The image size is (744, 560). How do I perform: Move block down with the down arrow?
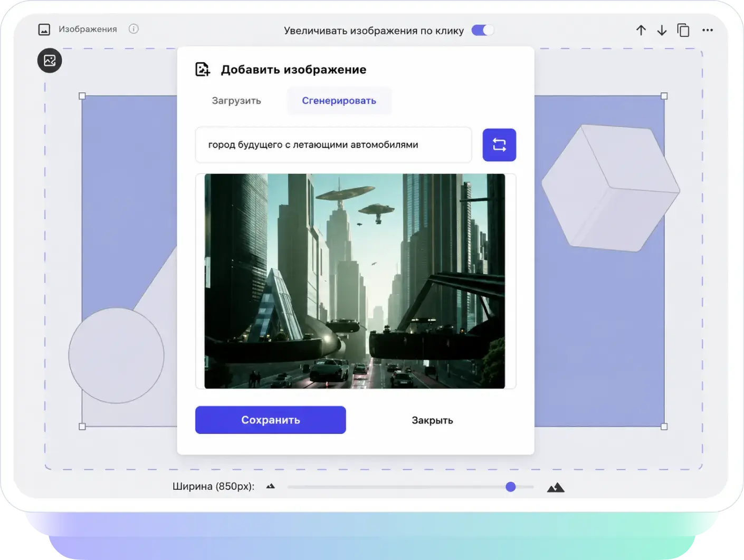[662, 30]
